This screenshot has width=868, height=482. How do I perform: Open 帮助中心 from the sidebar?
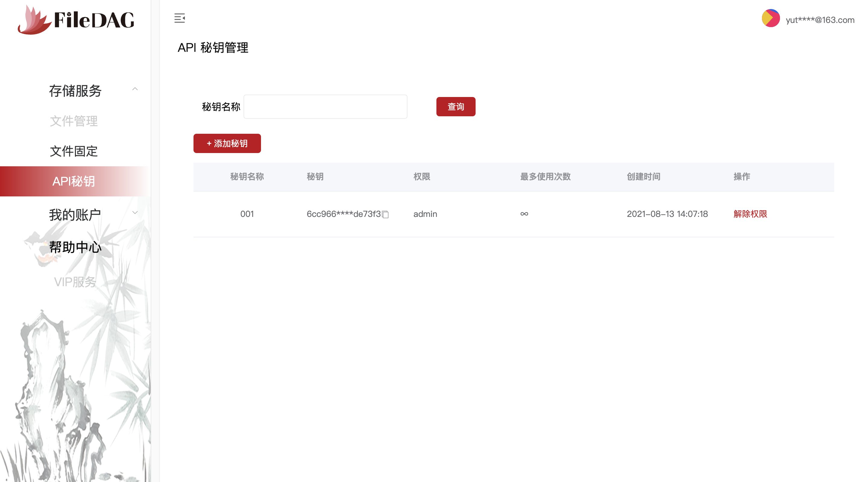click(x=75, y=247)
